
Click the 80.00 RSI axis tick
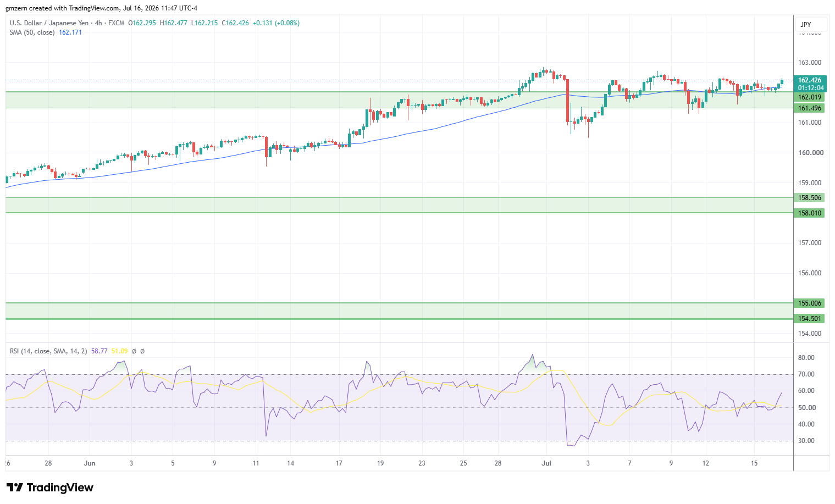click(806, 358)
